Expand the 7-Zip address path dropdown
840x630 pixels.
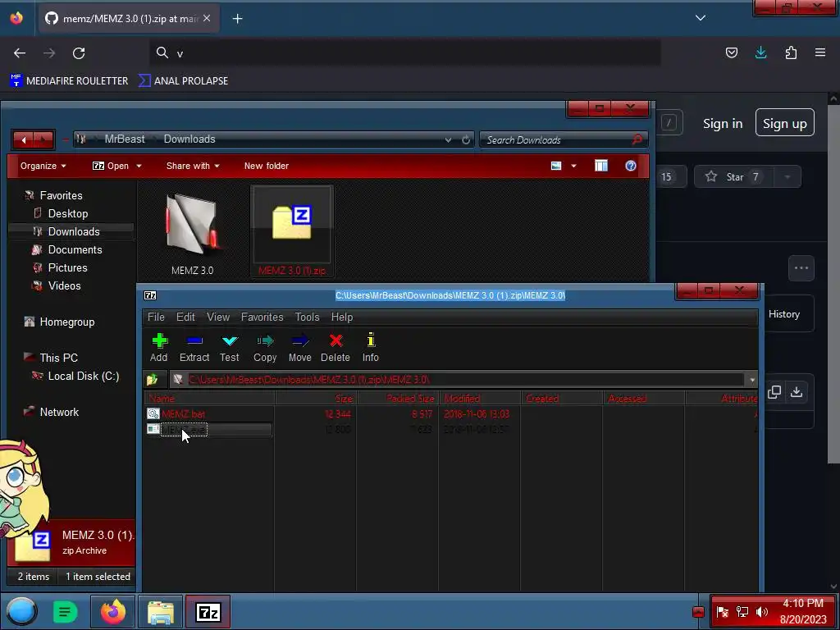[x=752, y=380]
